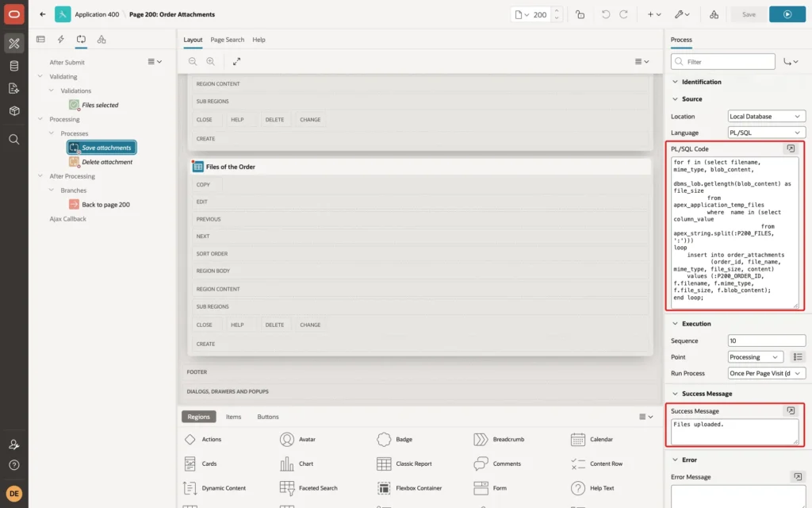The height and width of the screenshot is (508, 812).
Task: Open the App Builder icon in sidebar
Action: (14, 44)
